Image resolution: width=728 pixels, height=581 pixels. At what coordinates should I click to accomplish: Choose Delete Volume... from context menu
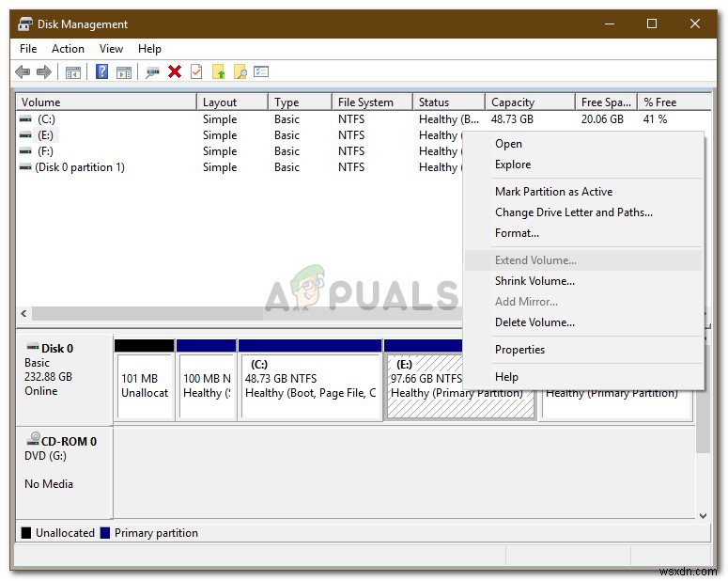(x=583, y=322)
